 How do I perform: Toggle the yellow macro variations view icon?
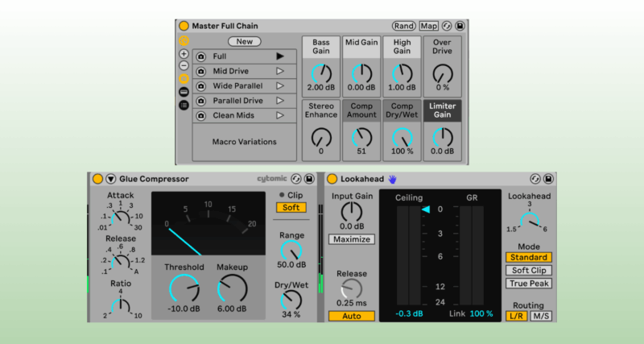tap(184, 78)
